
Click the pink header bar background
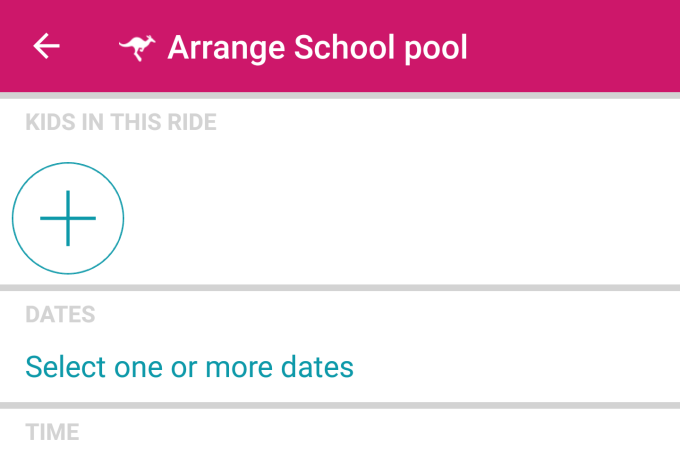click(x=572, y=46)
